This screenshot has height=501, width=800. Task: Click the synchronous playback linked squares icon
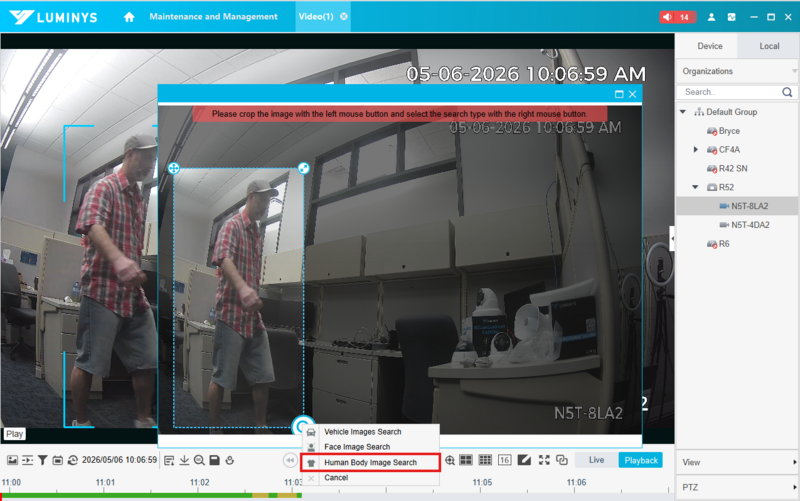coord(562,460)
